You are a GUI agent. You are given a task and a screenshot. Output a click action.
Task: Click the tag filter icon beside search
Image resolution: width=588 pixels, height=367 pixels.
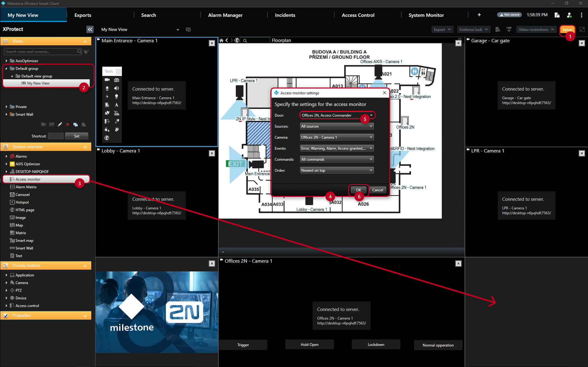[x=86, y=51]
